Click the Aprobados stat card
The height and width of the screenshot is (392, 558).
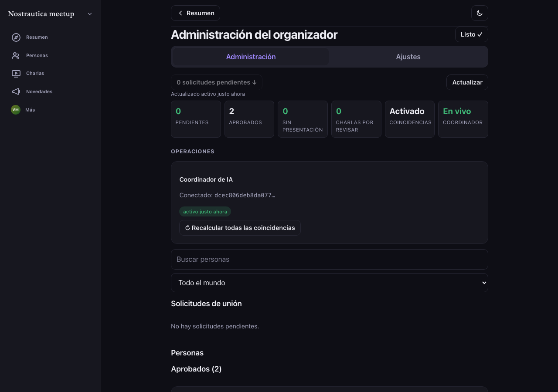pos(249,119)
